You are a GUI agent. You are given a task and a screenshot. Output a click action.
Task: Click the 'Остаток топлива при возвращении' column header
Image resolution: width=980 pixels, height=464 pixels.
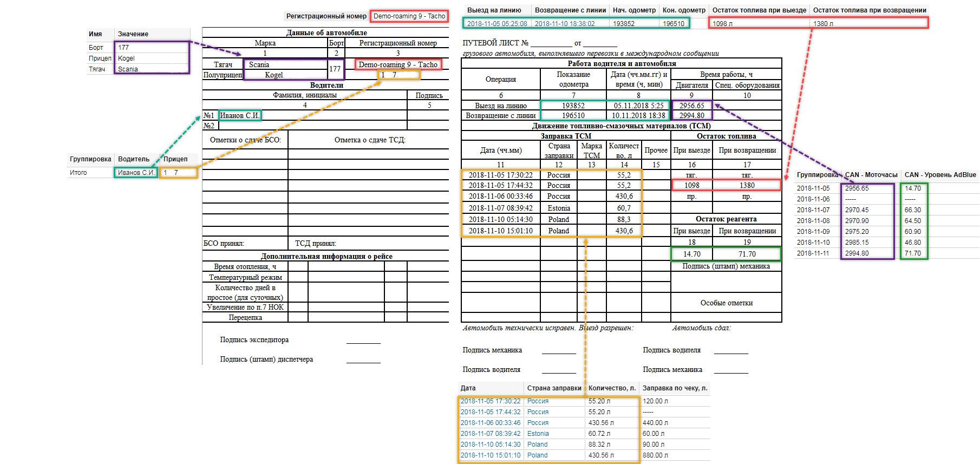870,10
